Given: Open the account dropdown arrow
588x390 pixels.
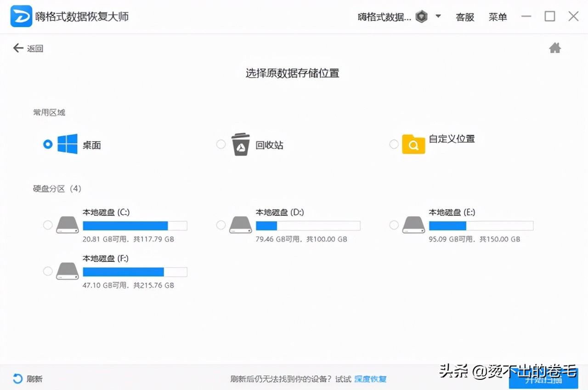Looking at the screenshot, I should (438, 16).
